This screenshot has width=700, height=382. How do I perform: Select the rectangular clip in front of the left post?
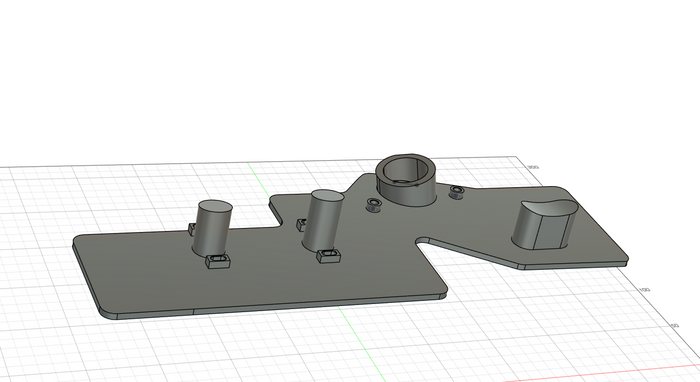(x=218, y=261)
